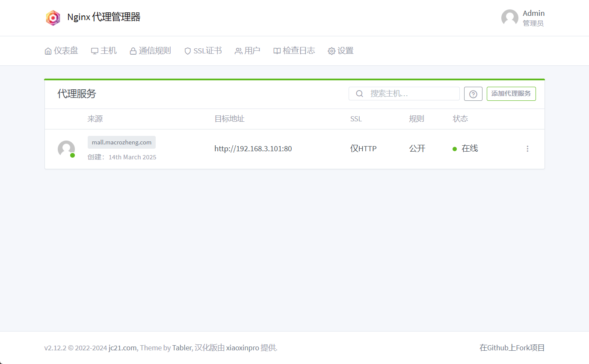Expand the Admin 管理员 account menu

coord(533,18)
